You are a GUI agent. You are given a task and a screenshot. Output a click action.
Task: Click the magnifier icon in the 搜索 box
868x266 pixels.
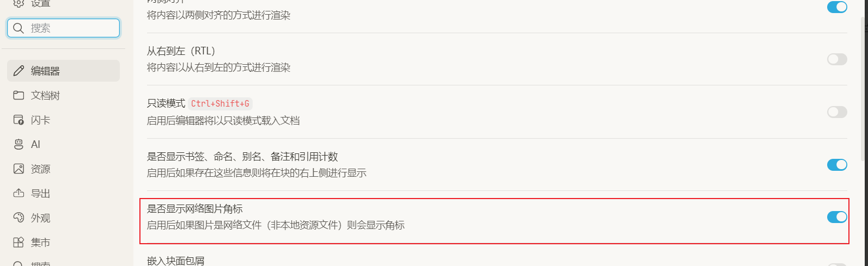pos(19,28)
